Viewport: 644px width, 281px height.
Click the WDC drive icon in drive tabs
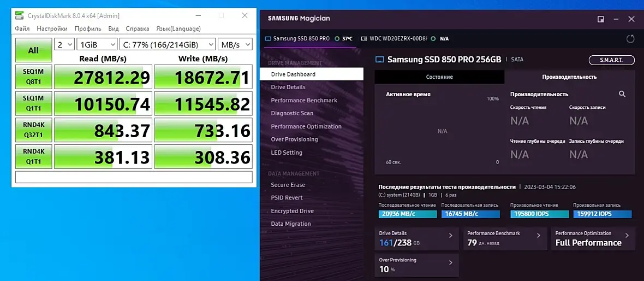364,39
